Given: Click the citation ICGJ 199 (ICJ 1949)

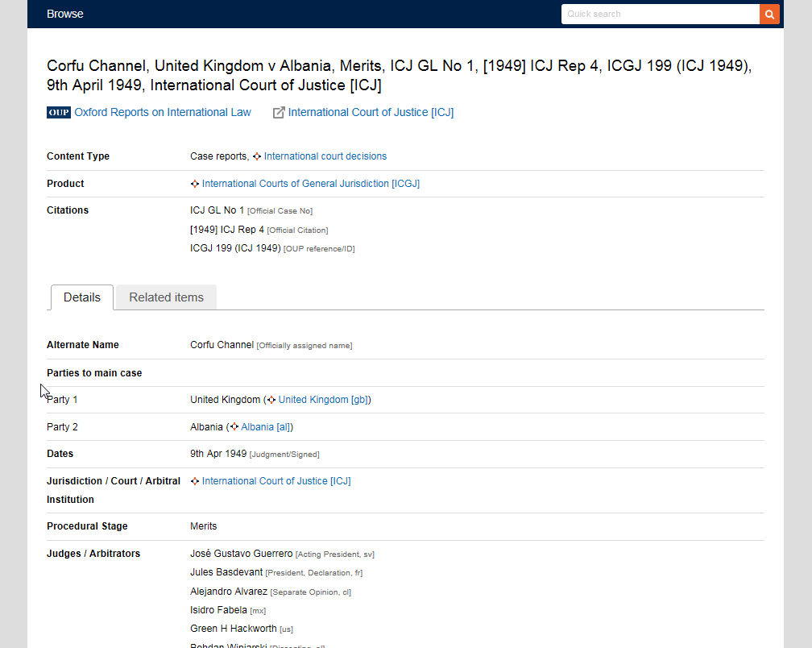Looking at the screenshot, I should (235, 248).
